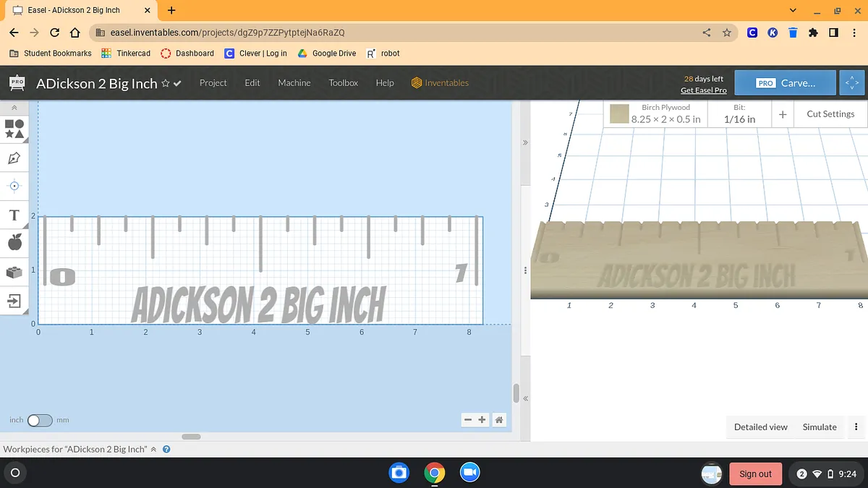
Task: Select the Pen drawing tool
Action: coord(14,158)
